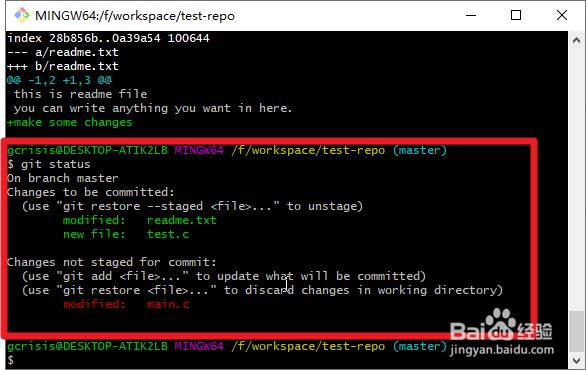The height and width of the screenshot is (370, 586).
Task: Click the Git Bash icon in title bar
Action: click(22, 15)
